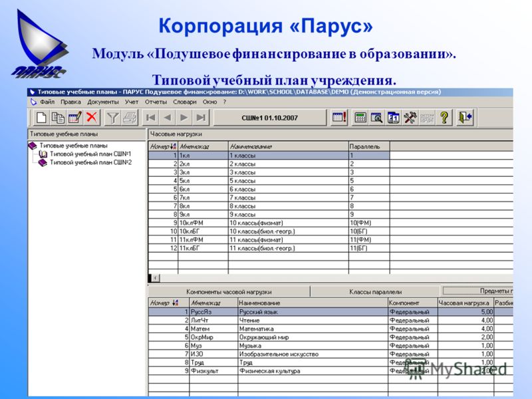Select the 'Русский язык' subject row
This screenshot has width=532, height=399.
click(331, 312)
